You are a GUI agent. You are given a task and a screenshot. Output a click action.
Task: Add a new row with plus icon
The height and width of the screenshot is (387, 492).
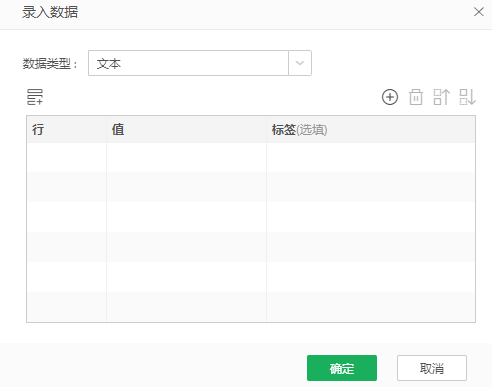click(x=390, y=97)
